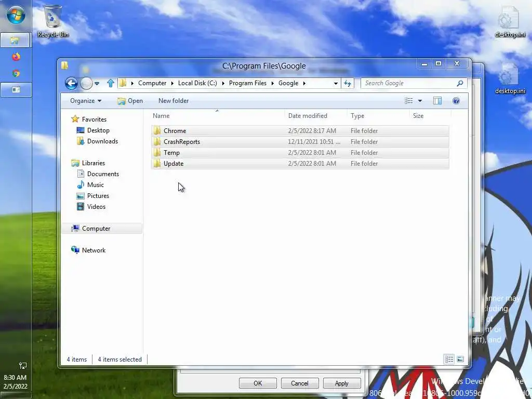532x399 pixels.
Task: Switch to large icons view in status bar
Action: click(x=460, y=359)
